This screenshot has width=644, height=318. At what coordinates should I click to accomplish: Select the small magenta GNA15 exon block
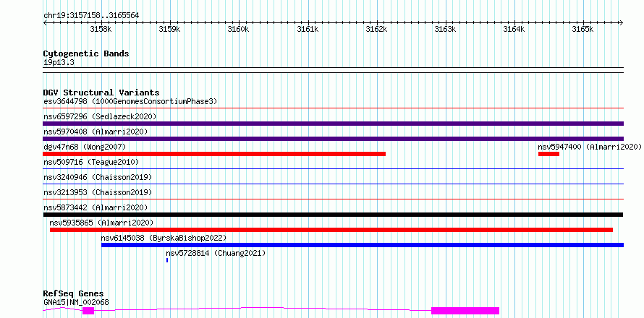click(x=88, y=311)
